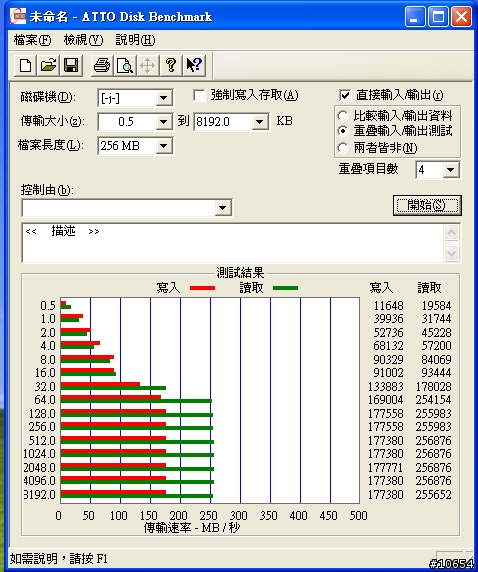Click the 1024.0 row label in chart
The width and height of the screenshot is (478, 572).
pos(39,454)
